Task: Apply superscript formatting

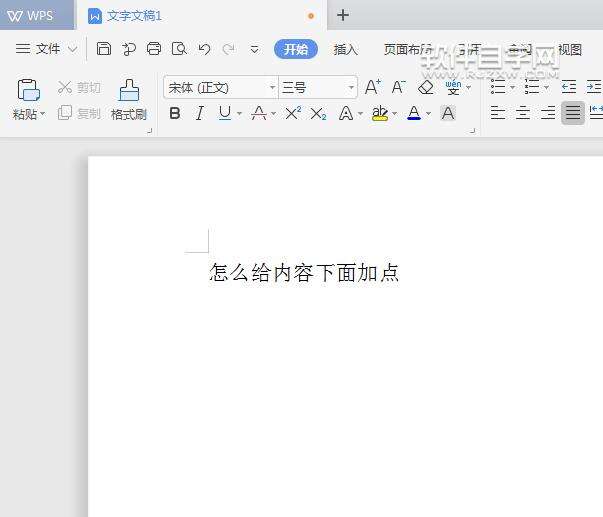Action: (x=293, y=113)
